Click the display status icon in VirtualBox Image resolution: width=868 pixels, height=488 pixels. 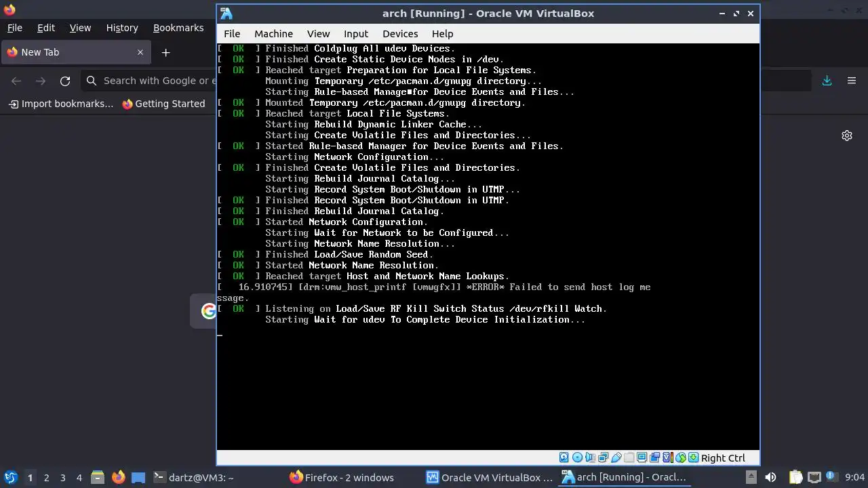[642, 458]
